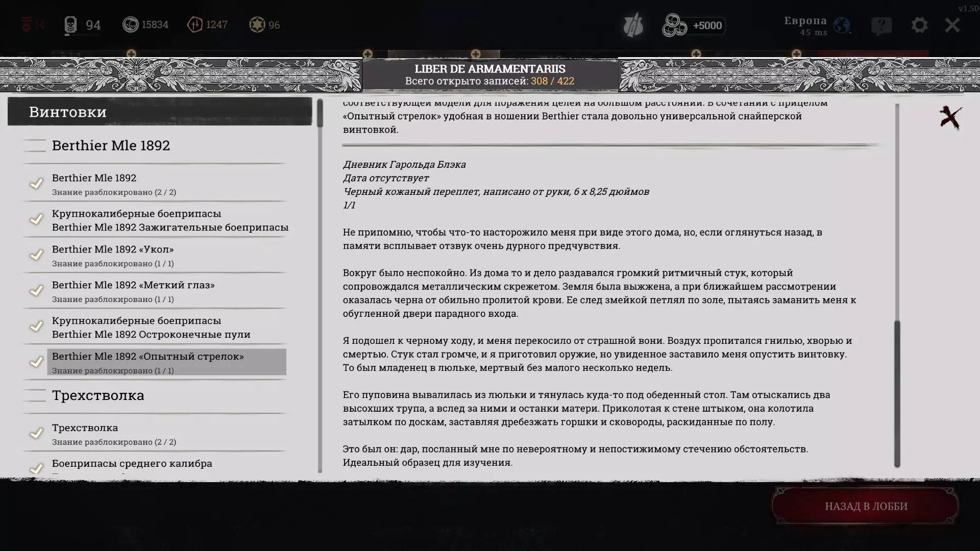980x551 pixels.
Task: Click the Blood Bonds currency icon
Action: click(x=195, y=24)
